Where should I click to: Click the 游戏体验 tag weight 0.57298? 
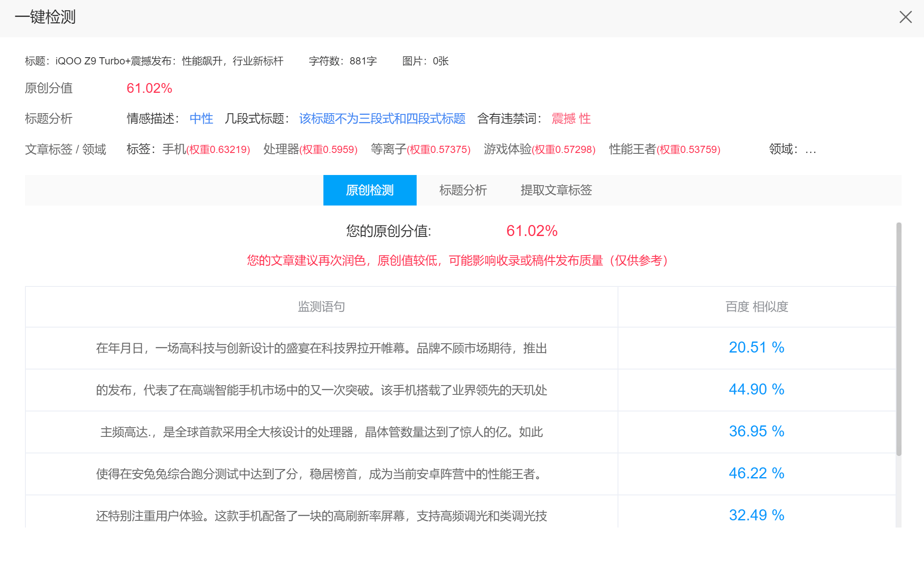(540, 150)
